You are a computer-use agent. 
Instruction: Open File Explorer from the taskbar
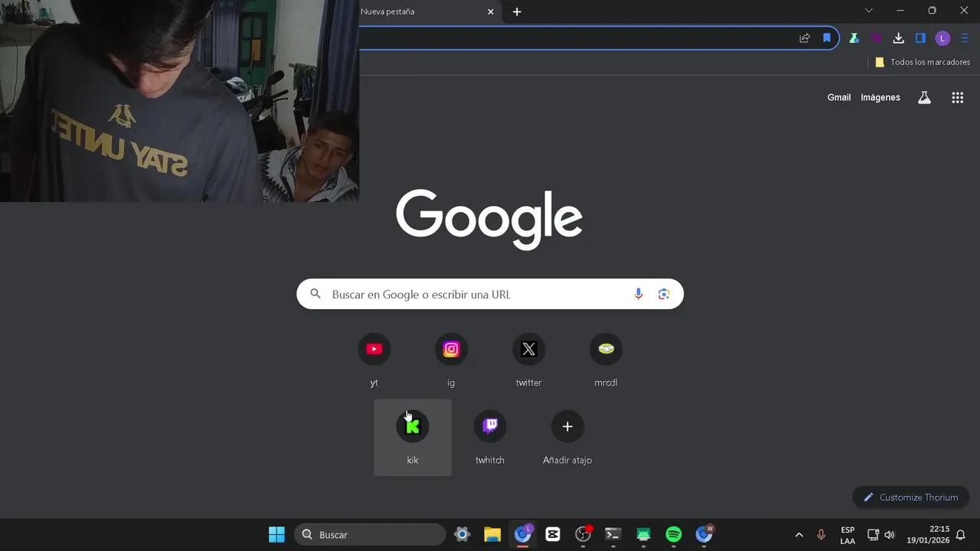coord(492,535)
